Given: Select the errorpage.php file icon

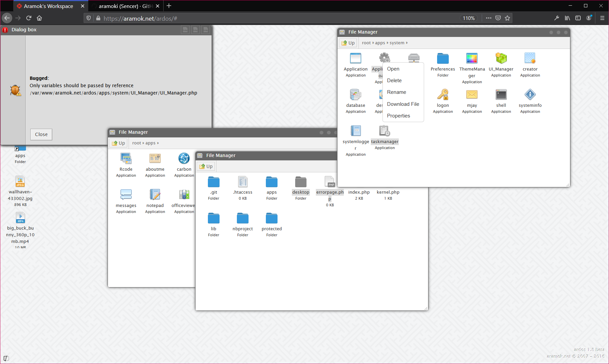Looking at the screenshot, I should (329, 182).
